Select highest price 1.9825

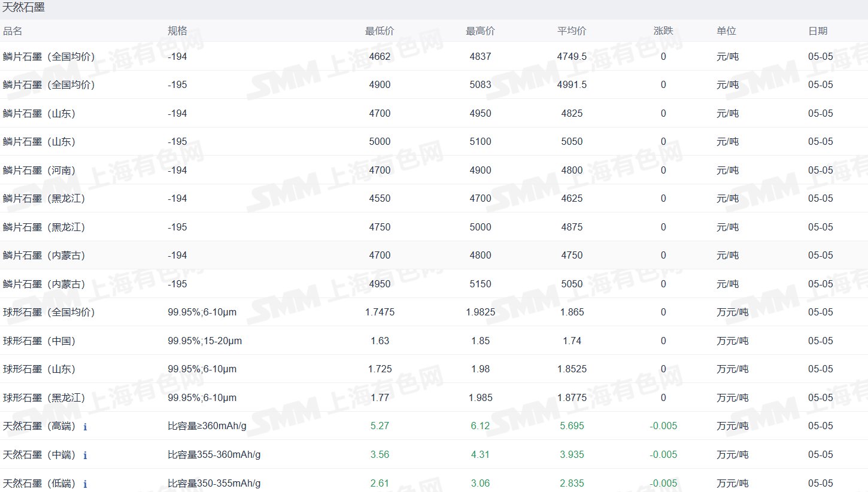click(x=480, y=312)
